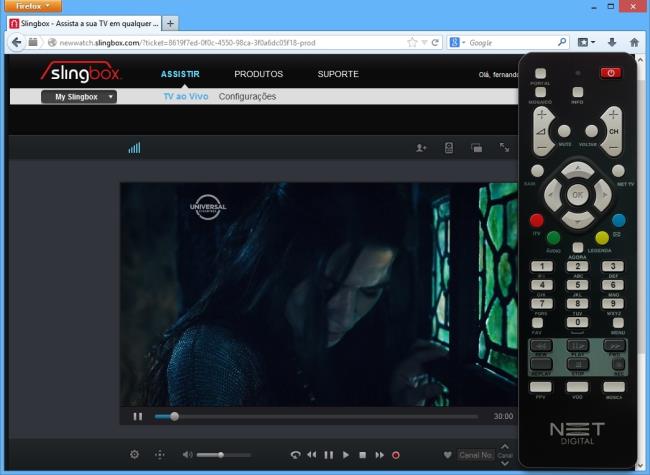Screen dimensions: 650x475
Task: Click the MENU button on the remote
Action: pyautogui.click(x=618, y=322)
